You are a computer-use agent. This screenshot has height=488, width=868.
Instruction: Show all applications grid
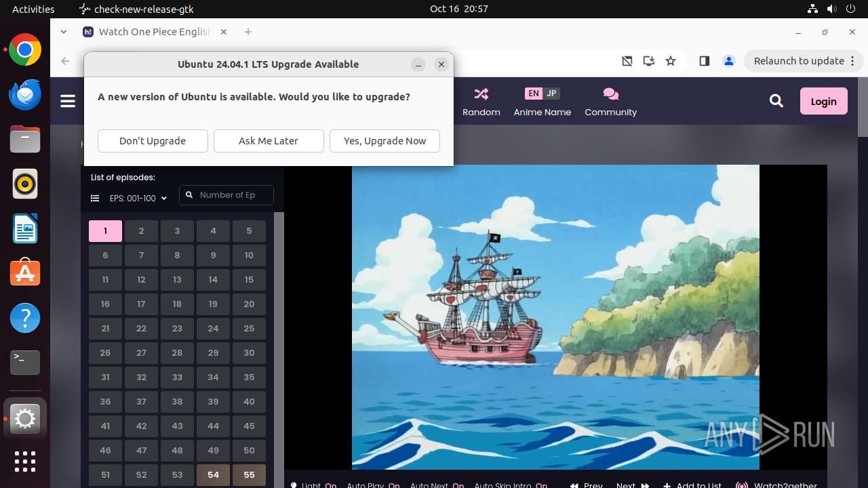[x=25, y=462]
